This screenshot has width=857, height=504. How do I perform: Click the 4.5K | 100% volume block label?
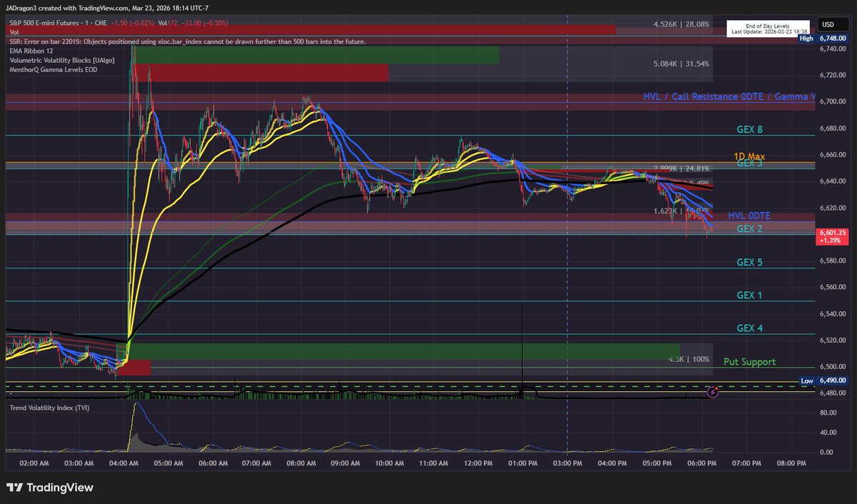point(689,359)
